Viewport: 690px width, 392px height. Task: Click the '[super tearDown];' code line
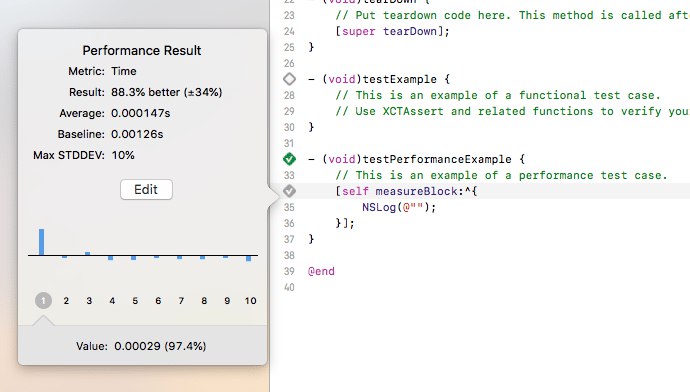click(392, 31)
